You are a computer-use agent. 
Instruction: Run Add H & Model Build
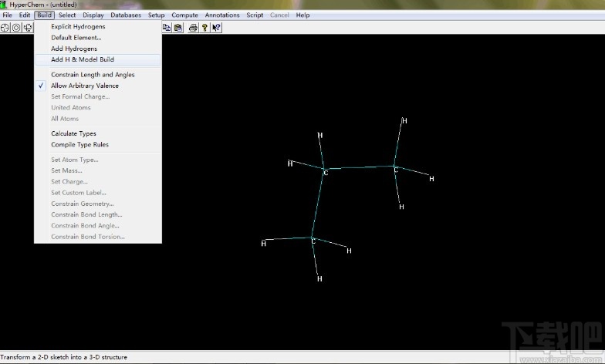pyautogui.click(x=97, y=60)
